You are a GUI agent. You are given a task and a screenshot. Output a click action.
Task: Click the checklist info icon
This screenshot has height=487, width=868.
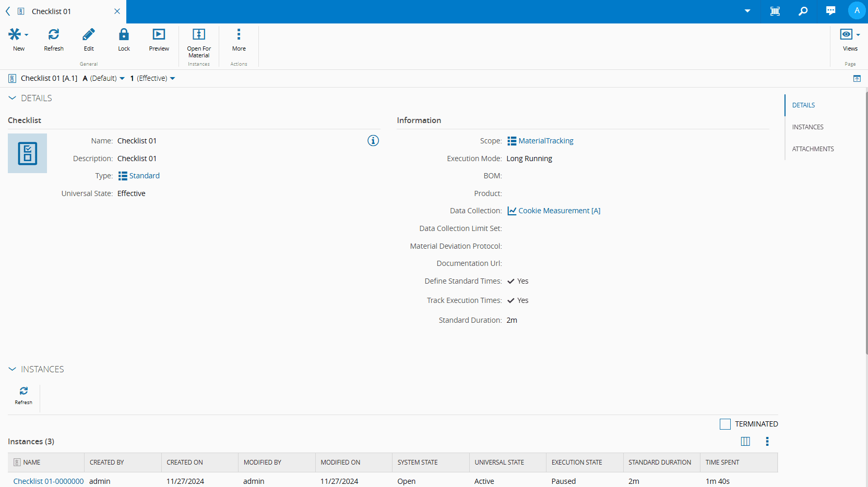point(373,141)
